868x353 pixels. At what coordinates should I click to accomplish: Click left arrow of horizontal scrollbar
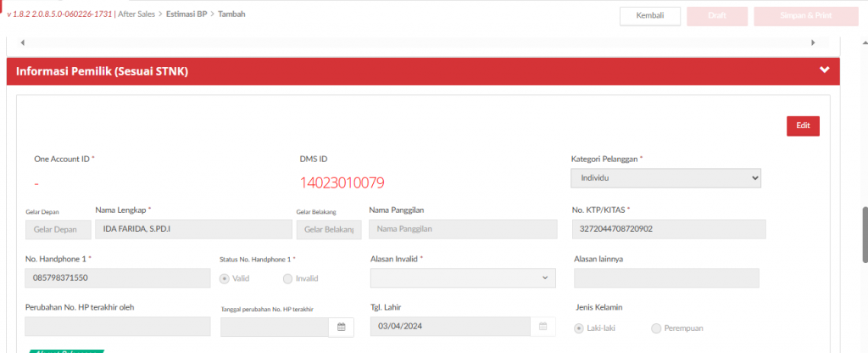click(x=22, y=42)
